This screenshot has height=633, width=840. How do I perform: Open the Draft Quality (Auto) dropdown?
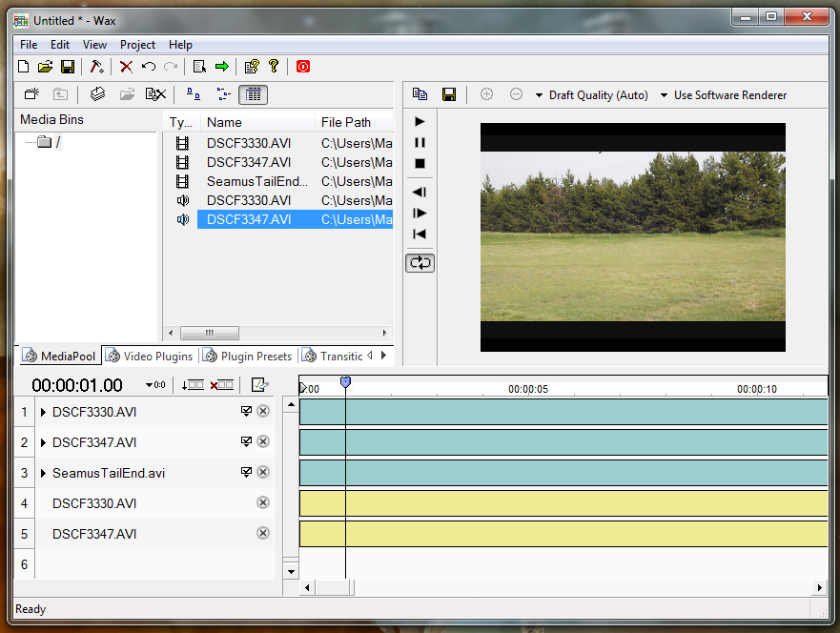click(592, 95)
